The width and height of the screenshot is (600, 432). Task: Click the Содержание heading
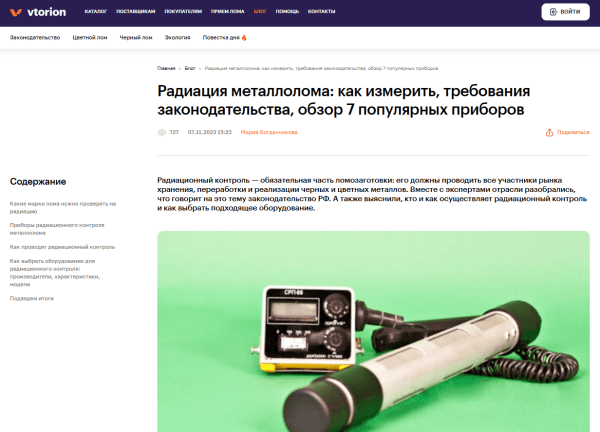point(38,182)
